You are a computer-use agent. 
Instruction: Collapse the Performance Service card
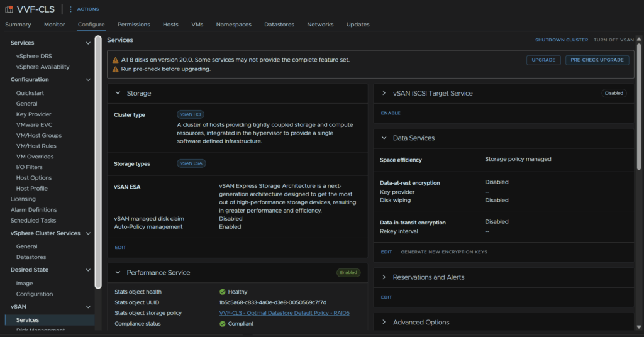pos(118,273)
